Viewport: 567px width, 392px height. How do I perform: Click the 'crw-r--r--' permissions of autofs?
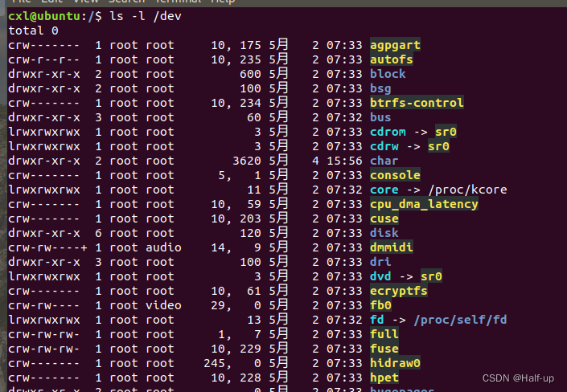[x=44, y=59]
